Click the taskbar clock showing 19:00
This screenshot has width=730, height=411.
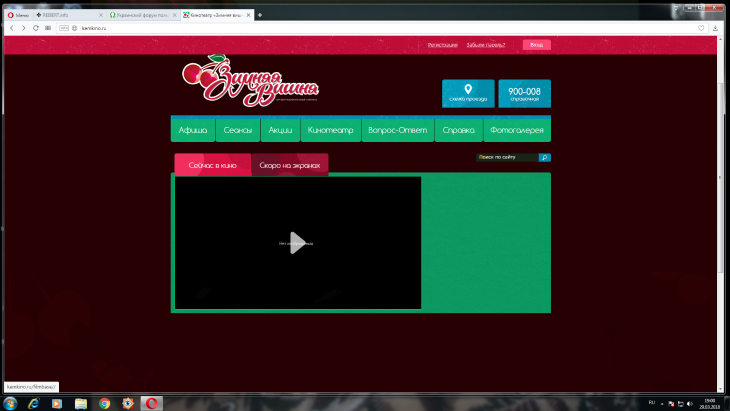(x=710, y=404)
